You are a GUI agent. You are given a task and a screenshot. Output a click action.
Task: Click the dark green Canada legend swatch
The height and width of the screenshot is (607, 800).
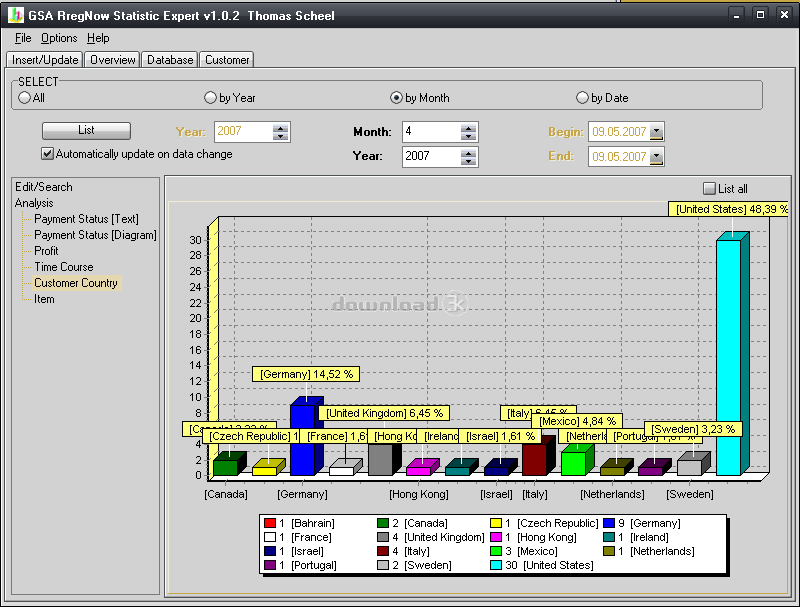pyautogui.click(x=383, y=523)
